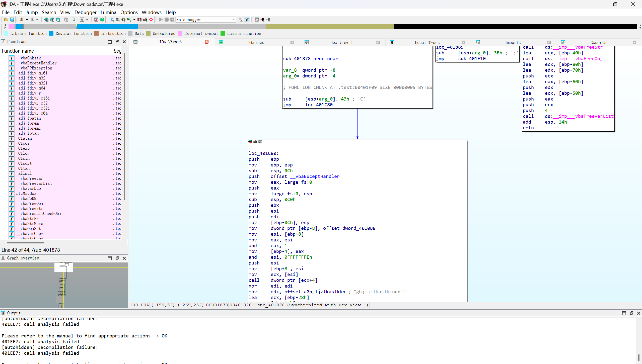This screenshot has height=364, width=642.
Task: Open the Lumina menu
Action: (x=108, y=12)
